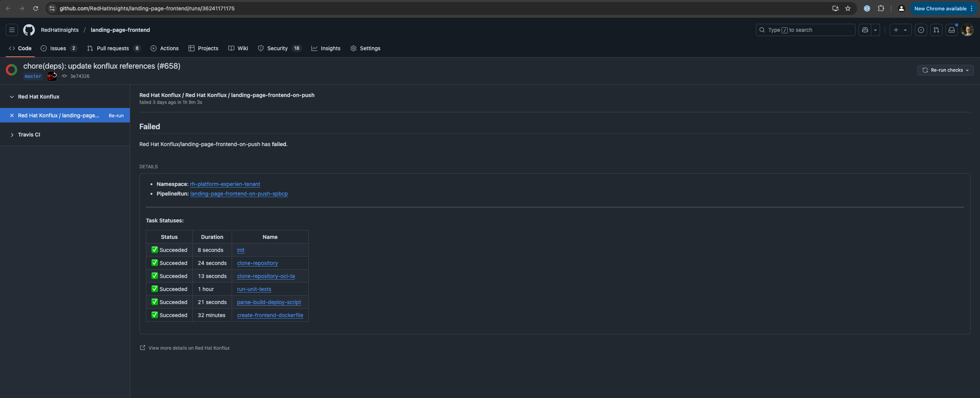The height and width of the screenshot is (398, 980).
Task: Open the create-frontend-dockerfile task link
Action: (x=270, y=315)
